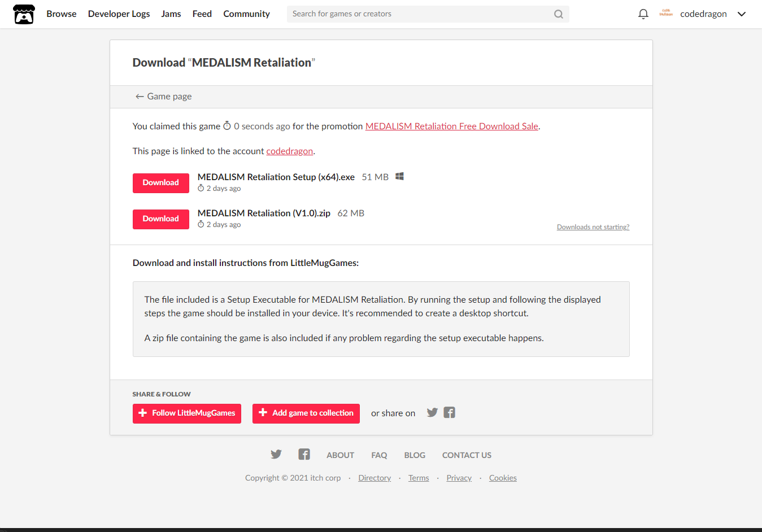This screenshot has width=762, height=532.
Task: Open the FAQ footer link
Action: 379,455
